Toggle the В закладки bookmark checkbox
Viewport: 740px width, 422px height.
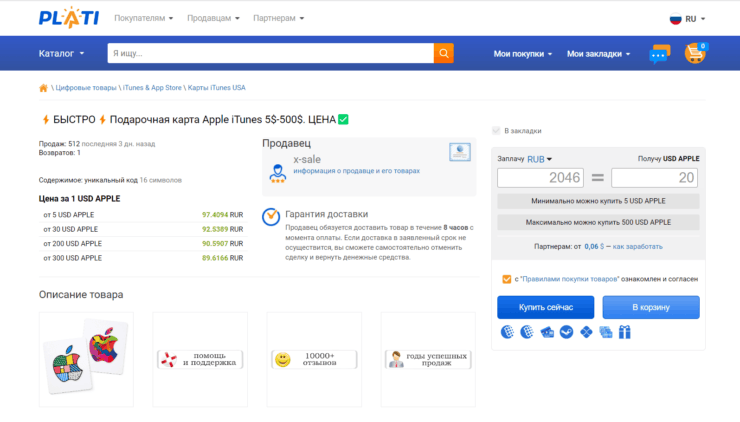pyautogui.click(x=496, y=131)
